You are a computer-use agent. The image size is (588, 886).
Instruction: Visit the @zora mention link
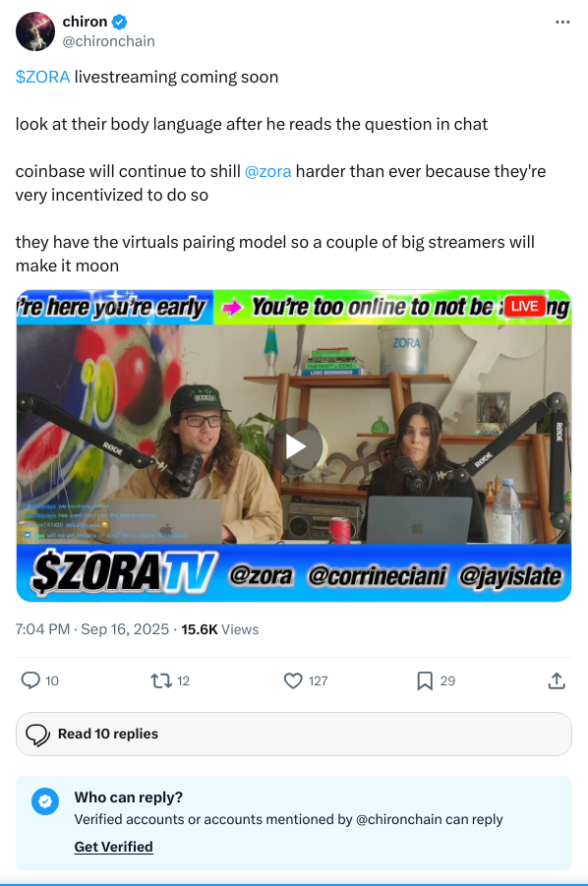[x=267, y=171]
